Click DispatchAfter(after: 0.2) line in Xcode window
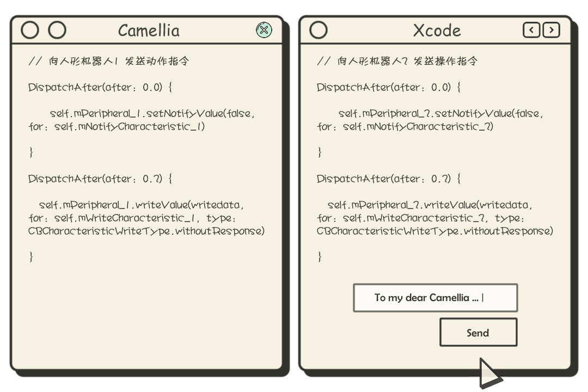Image resolution: width=588 pixels, height=392 pixels. [389, 179]
